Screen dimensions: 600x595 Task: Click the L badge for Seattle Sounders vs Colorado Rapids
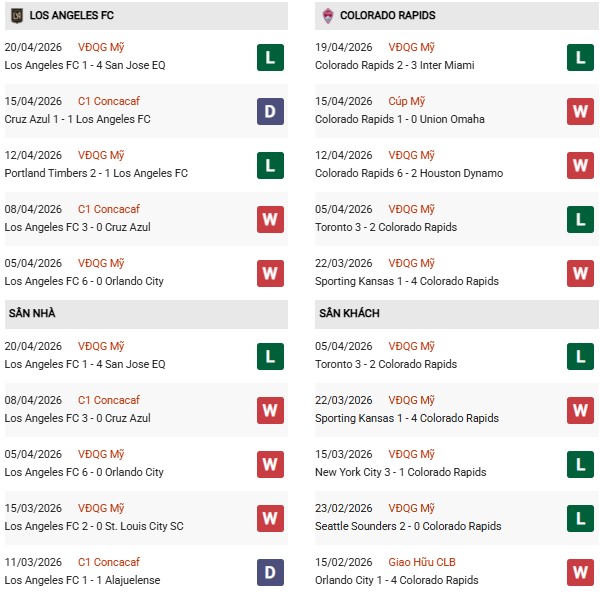(580, 518)
